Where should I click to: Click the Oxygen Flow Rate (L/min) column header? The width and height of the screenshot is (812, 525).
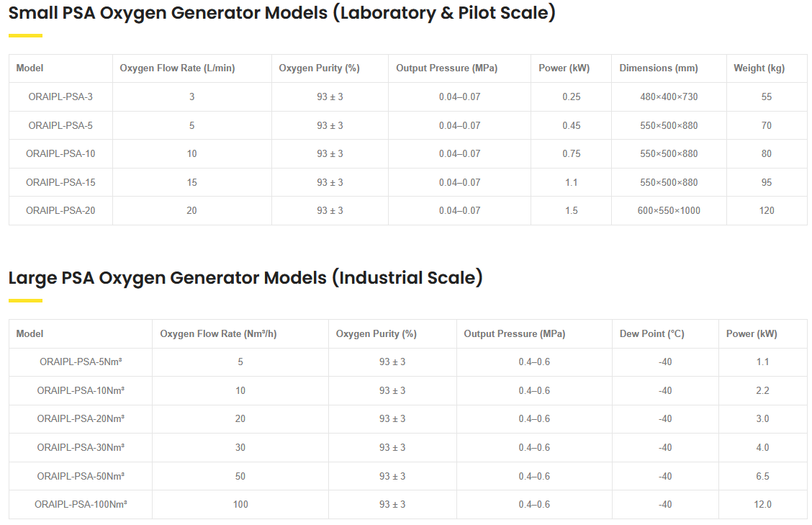point(177,68)
